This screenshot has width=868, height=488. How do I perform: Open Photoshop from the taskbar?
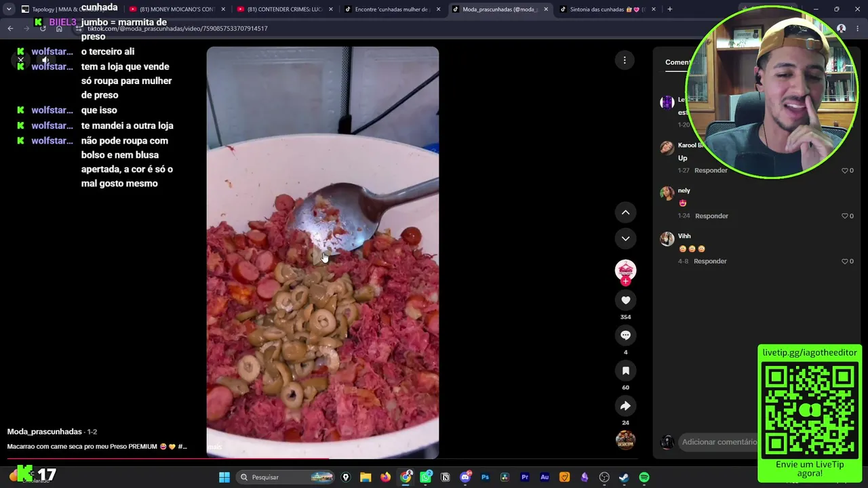pyautogui.click(x=485, y=477)
